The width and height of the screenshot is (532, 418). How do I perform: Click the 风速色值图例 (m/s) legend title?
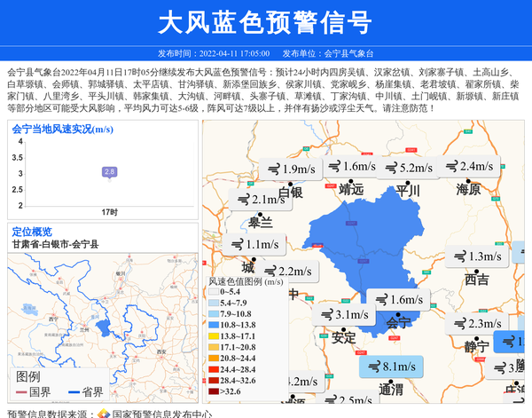[x=246, y=281]
